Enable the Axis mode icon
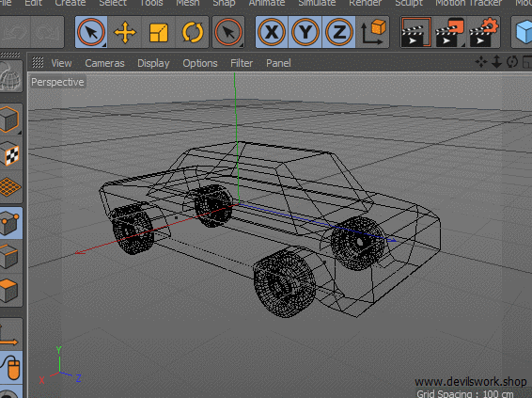The width and height of the screenshot is (532, 398). (10, 335)
